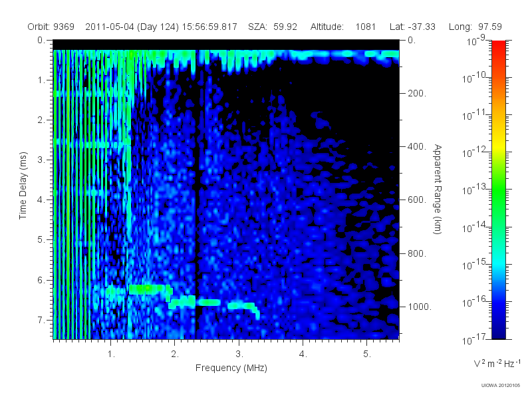Click the 10^-9 color scale label
The width and height of the screenshot is (532, 399).
coord(476,41)
